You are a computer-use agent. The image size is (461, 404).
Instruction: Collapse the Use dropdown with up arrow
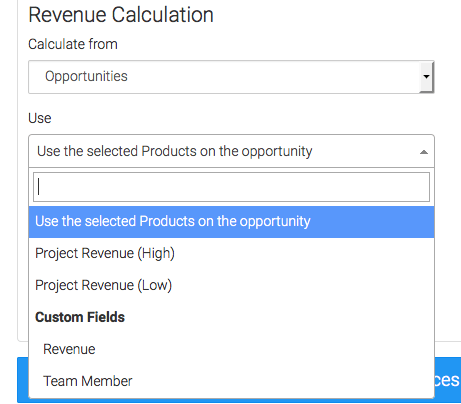pos(424,152)
